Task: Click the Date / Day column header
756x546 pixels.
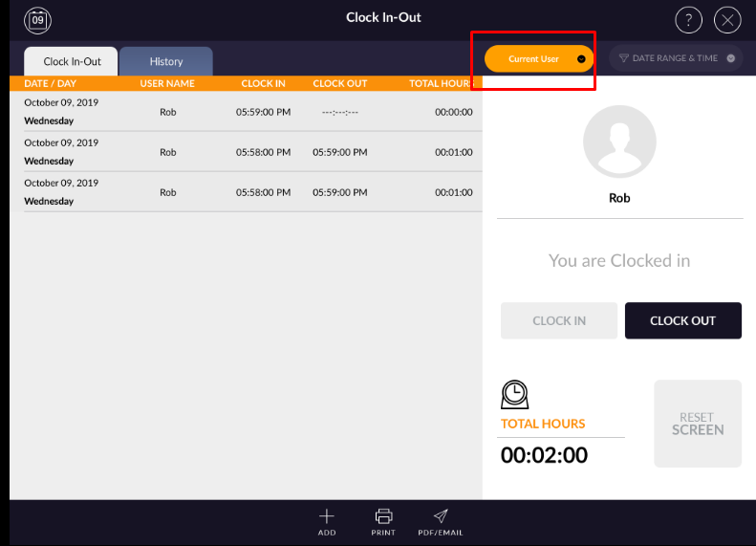Action: tap(50, 84)
